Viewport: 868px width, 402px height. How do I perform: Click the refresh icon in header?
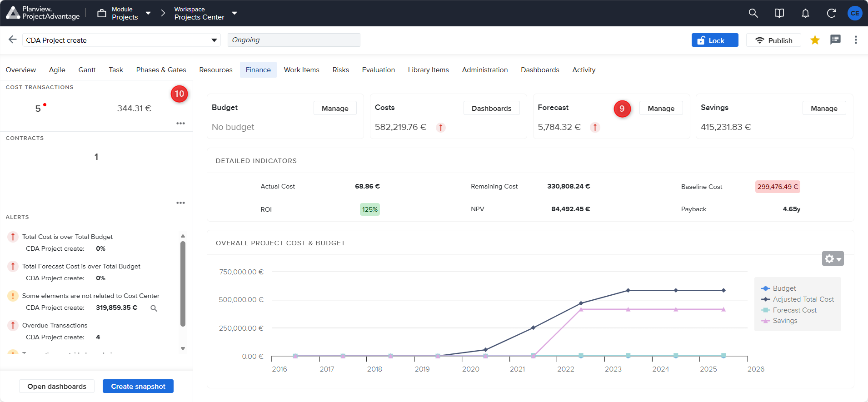click(831, 13)
